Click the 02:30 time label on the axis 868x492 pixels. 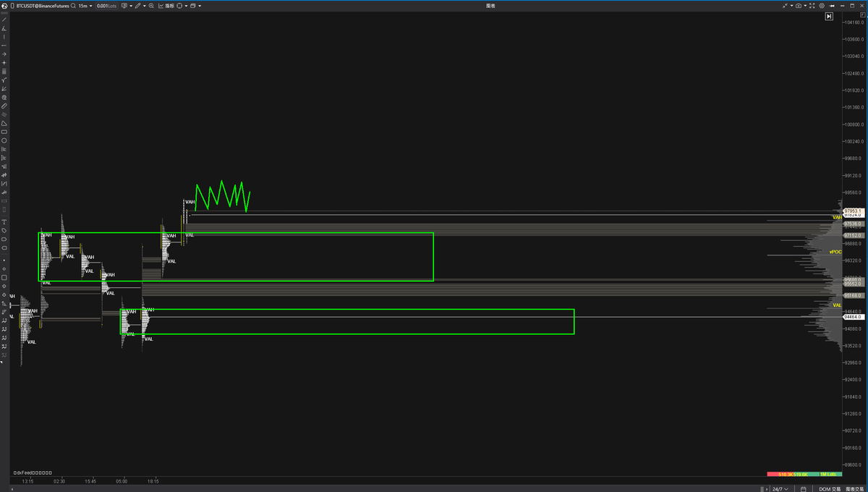point(59,480)
